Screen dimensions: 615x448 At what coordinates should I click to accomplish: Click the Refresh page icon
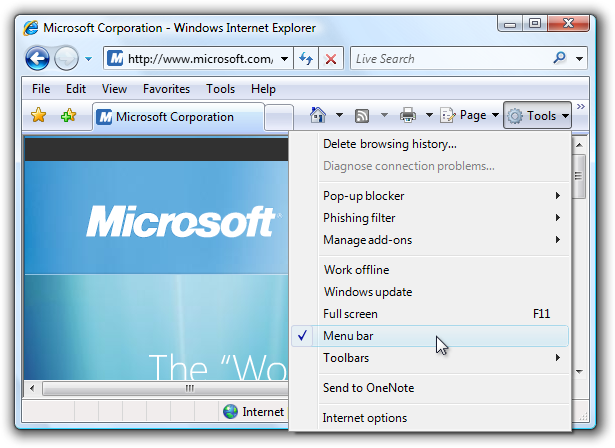click(306, 59)
